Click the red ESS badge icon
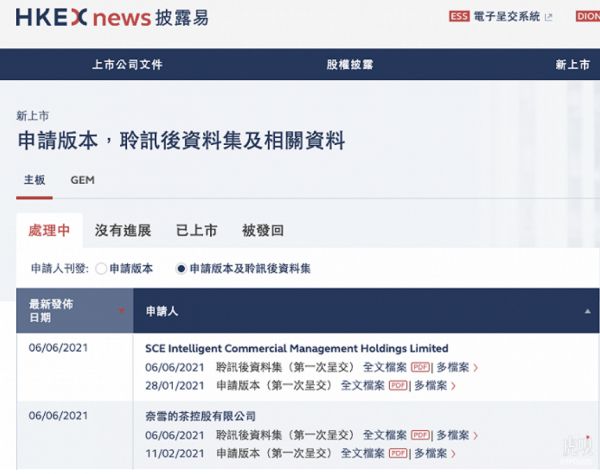 pos(459,17)
